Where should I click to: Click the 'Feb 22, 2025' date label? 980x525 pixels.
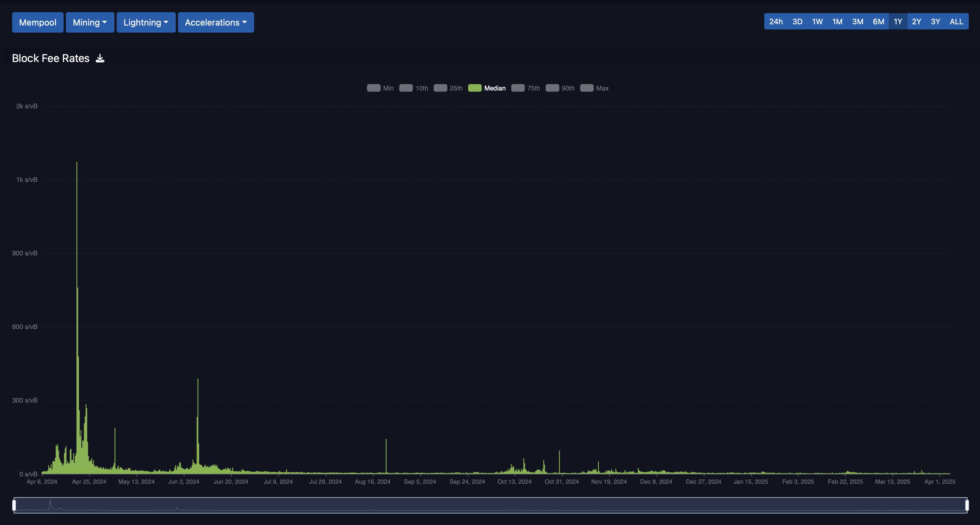tap(845, 482)
